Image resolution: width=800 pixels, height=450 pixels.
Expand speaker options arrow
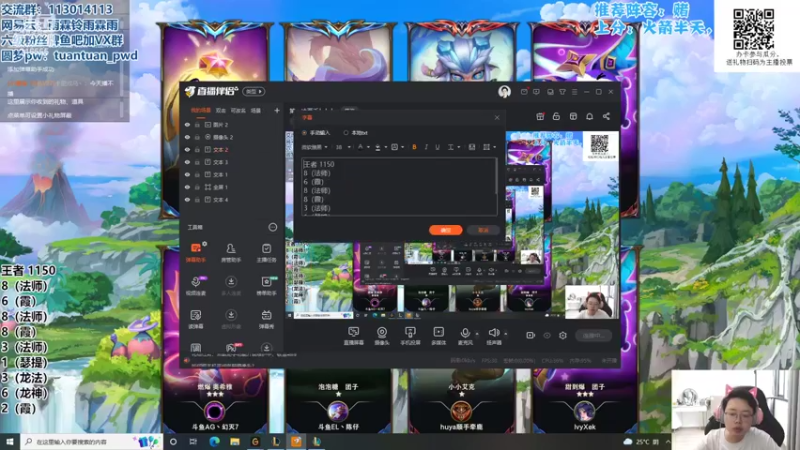506,334
